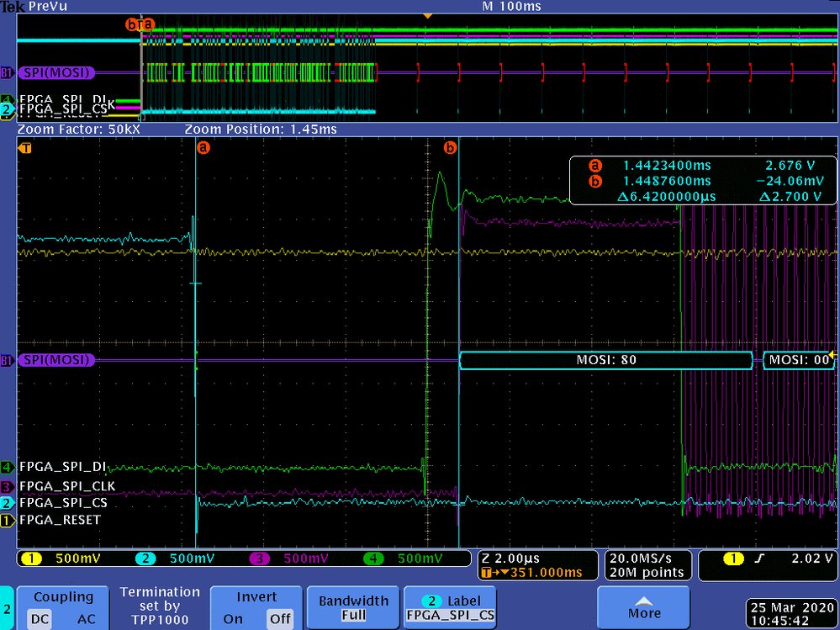Viewport: 840px width, 630px height.
Task: Click M 100ms main timebase text
Action: coord(511,7)
